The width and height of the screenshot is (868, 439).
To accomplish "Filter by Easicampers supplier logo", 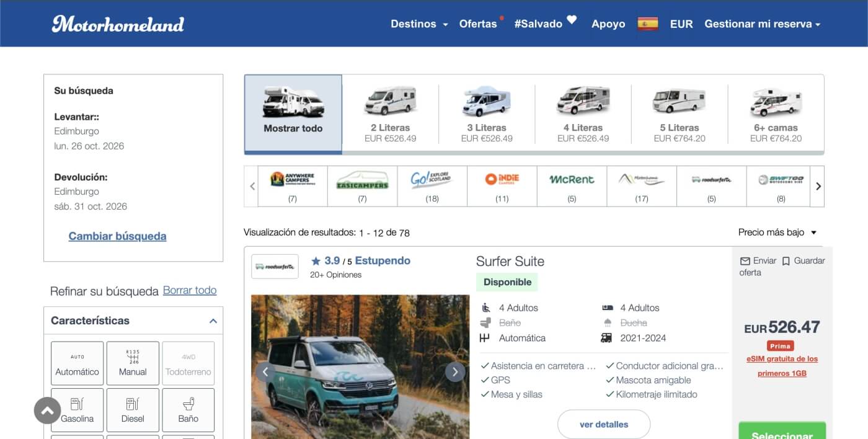I will pos(362,180).
